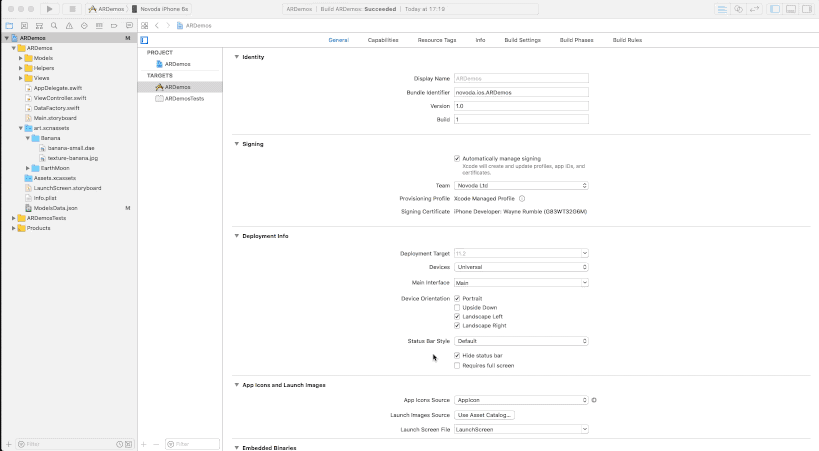Open ModelsData.json in navigator

(55, 208)
